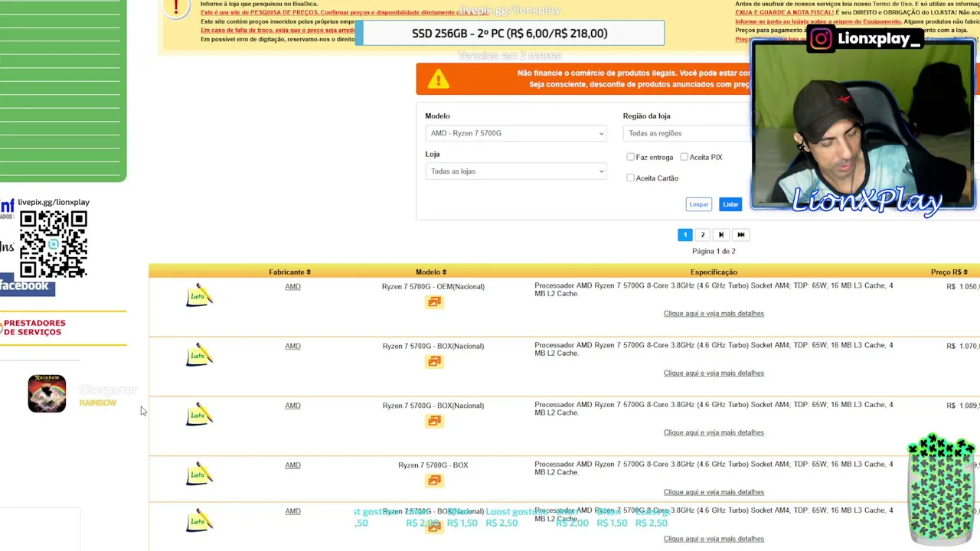Open the Região da loja dropdown
The image size is (980, 551).
[687, 133]
